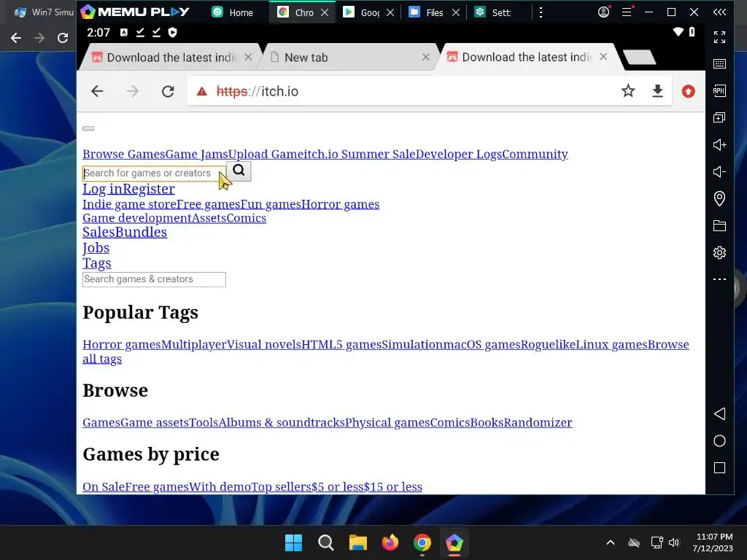
Task: Open MEmu hamburger menu
Action: coord(627,12)
